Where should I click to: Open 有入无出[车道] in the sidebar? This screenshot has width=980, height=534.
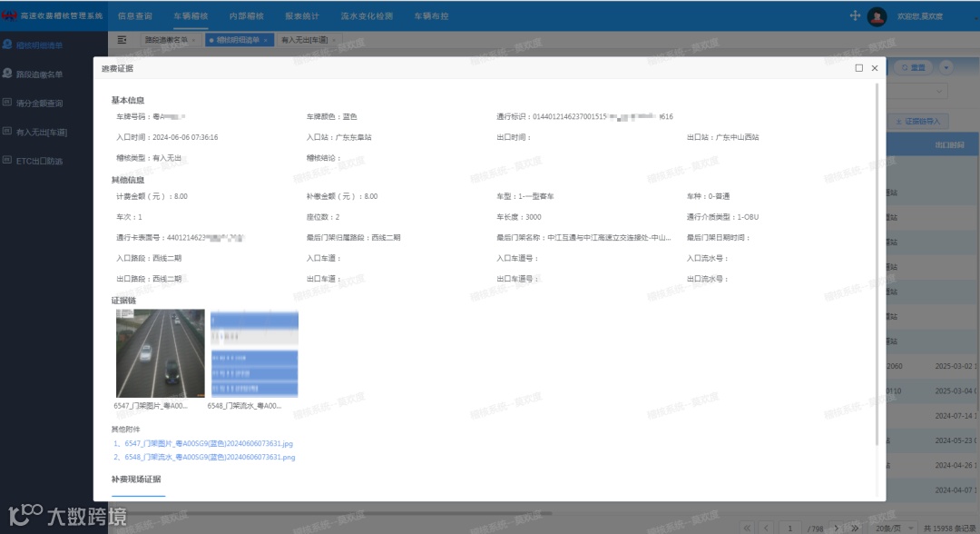tap(41, 132)
